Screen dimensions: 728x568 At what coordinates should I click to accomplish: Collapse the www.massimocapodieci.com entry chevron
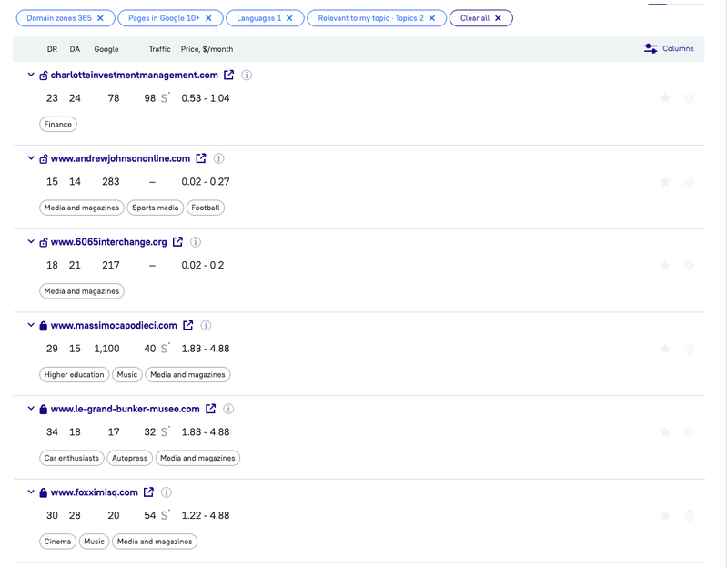(30, 325)
